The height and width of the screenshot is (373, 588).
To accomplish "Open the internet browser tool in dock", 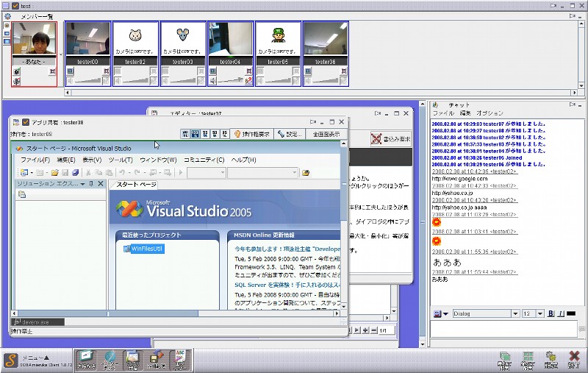I will tap(110, 360).
